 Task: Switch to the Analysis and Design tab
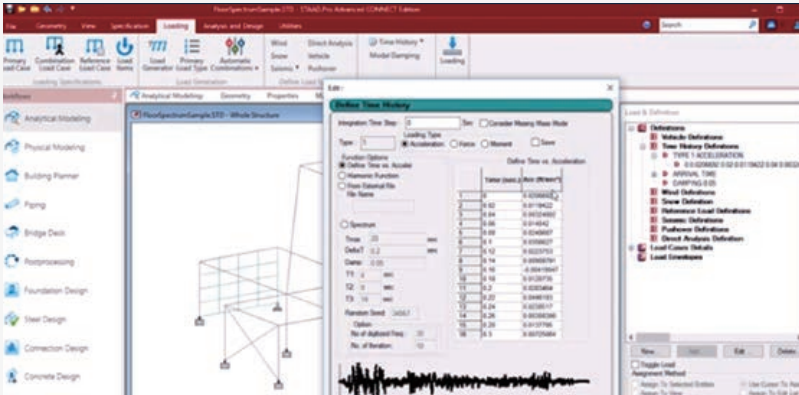[x=233, y=26]
